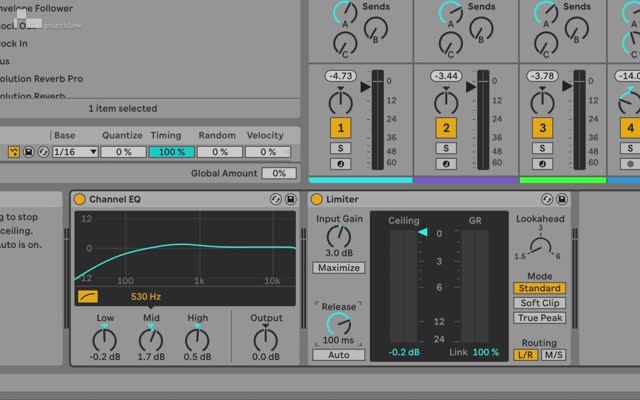Click track 1 Send A knob
The height and width of the screenshot is (400, 640).
point(345,12)
